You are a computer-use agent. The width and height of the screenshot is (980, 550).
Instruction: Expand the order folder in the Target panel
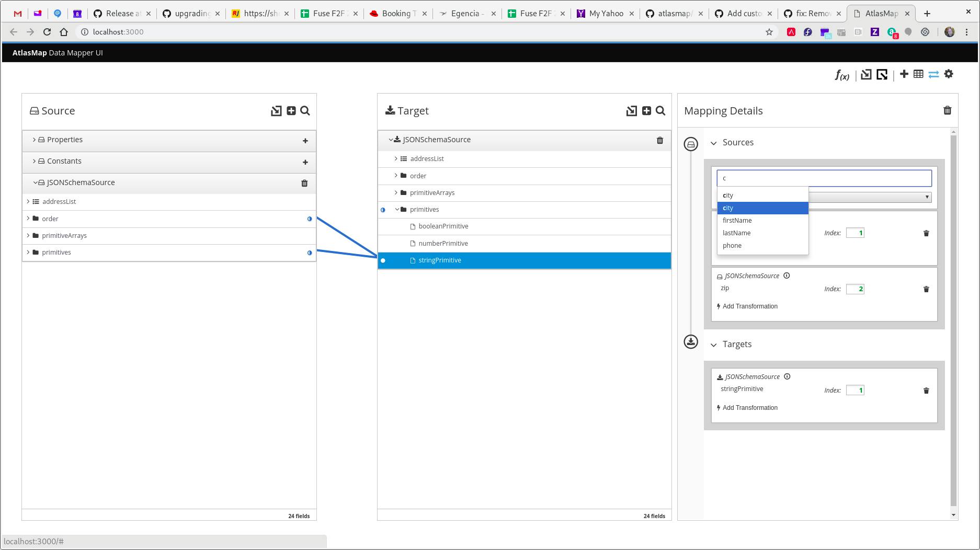pyautogui.click(x=396, y=176)
